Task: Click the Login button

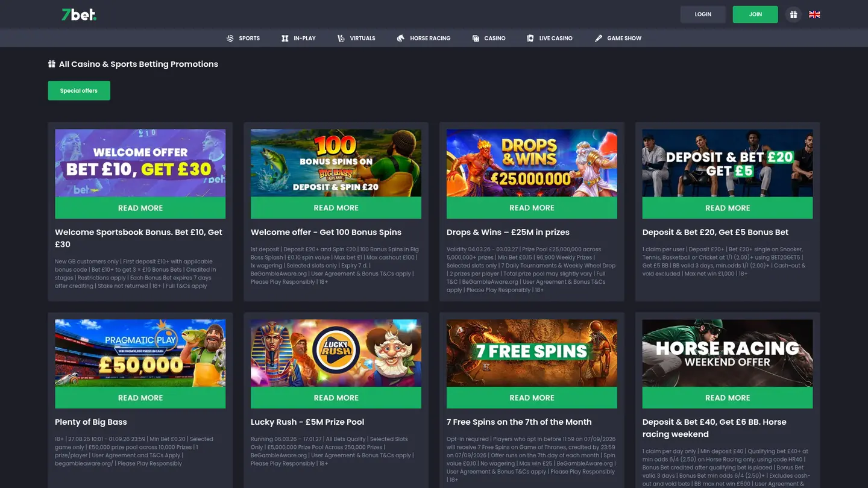Action: click(x=703, y=14)
